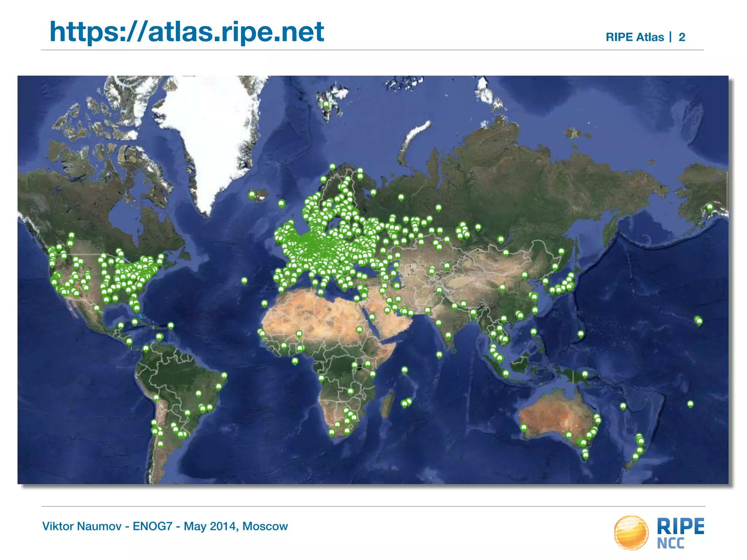
Task: Click the probe marker in Tasmania
Action: click(585, 455)
